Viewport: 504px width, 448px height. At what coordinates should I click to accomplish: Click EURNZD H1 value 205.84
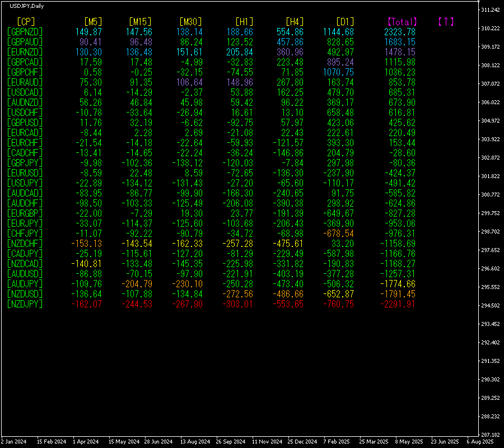pyautogui.click(x=240, y=52)
